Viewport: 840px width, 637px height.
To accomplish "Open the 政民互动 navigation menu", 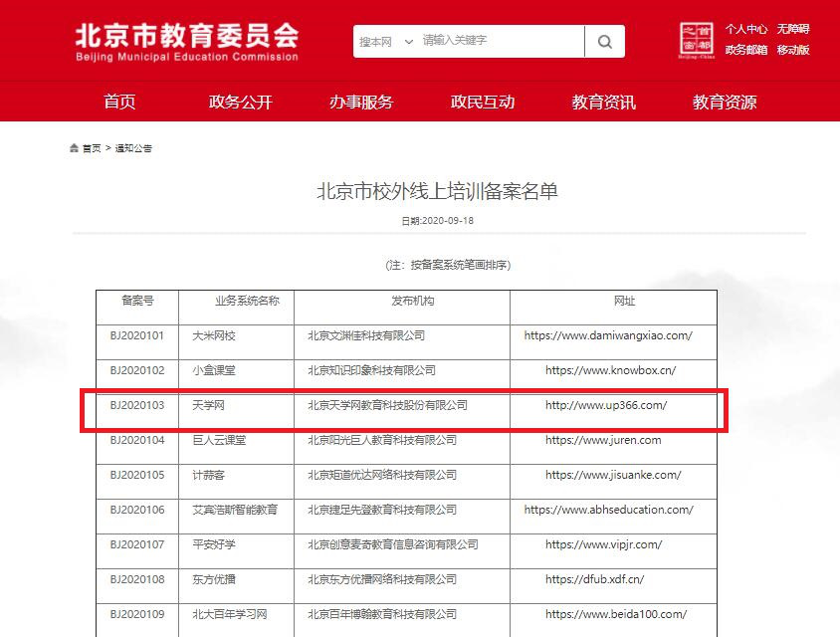I will (x=483, y=102).
